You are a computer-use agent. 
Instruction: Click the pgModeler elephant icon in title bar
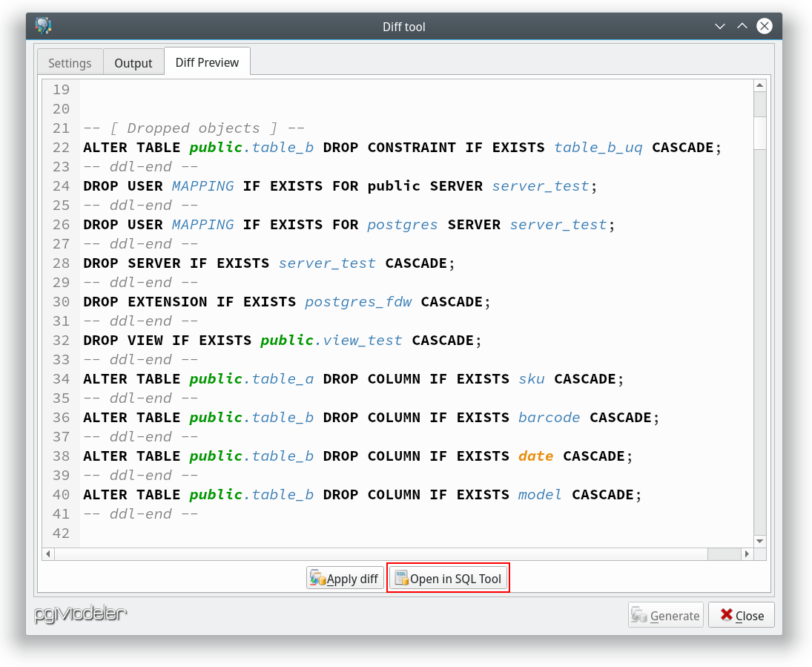pyautogui.click(x=44, y=26)
